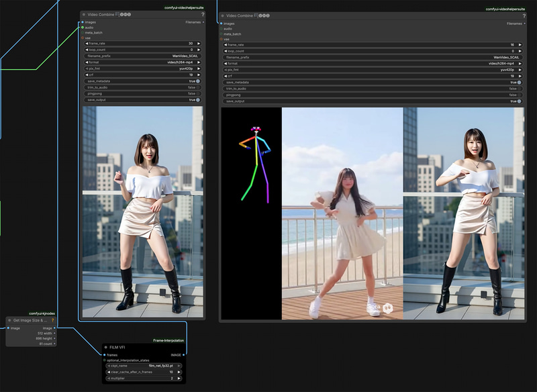Click vae input port on 30-fps Video Combine

tap(83, 38)
